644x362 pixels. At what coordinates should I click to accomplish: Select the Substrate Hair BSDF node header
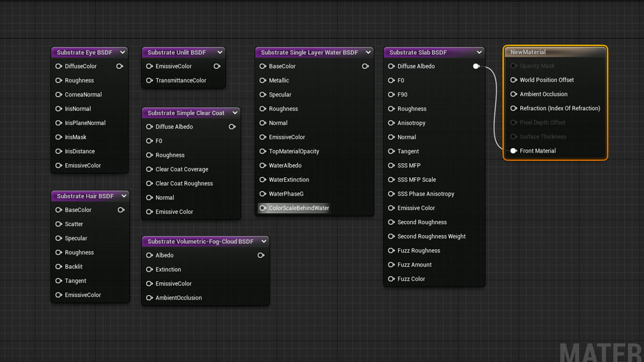pos(90,196)
